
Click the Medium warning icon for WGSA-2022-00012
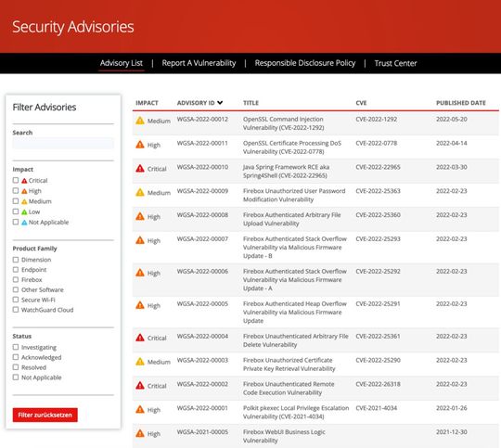(x=140, y=121)
